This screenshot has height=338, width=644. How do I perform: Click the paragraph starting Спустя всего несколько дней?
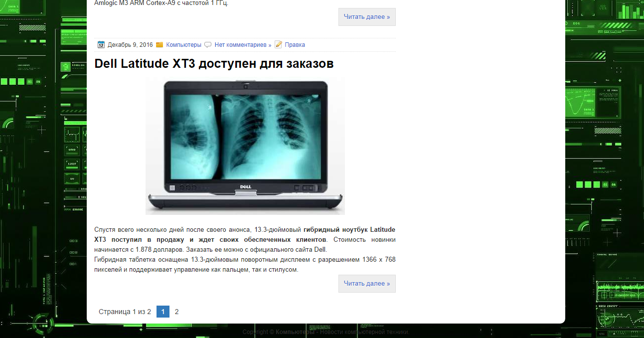point(245,240)
